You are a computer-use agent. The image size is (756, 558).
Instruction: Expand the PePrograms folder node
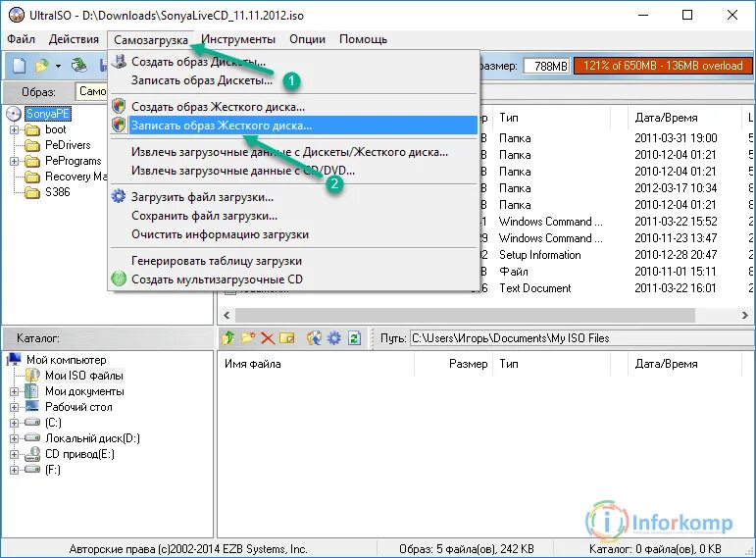[x=14, y=161]
